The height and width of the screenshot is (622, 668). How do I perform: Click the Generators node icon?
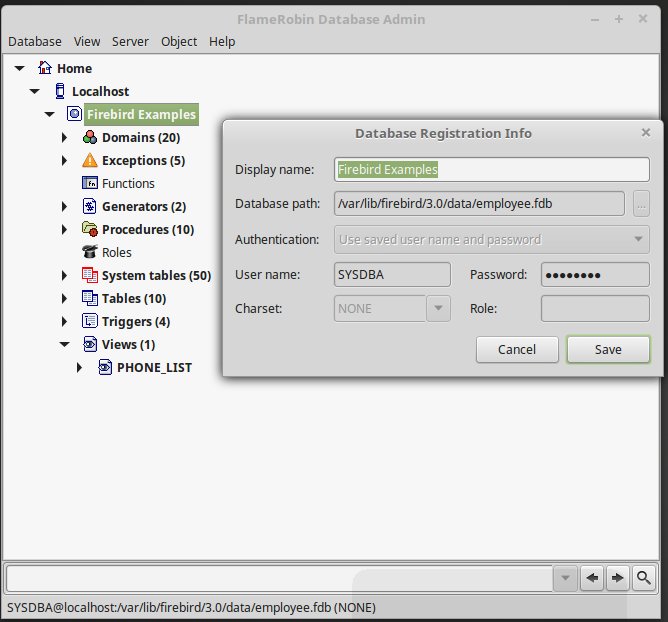point(90,207)
